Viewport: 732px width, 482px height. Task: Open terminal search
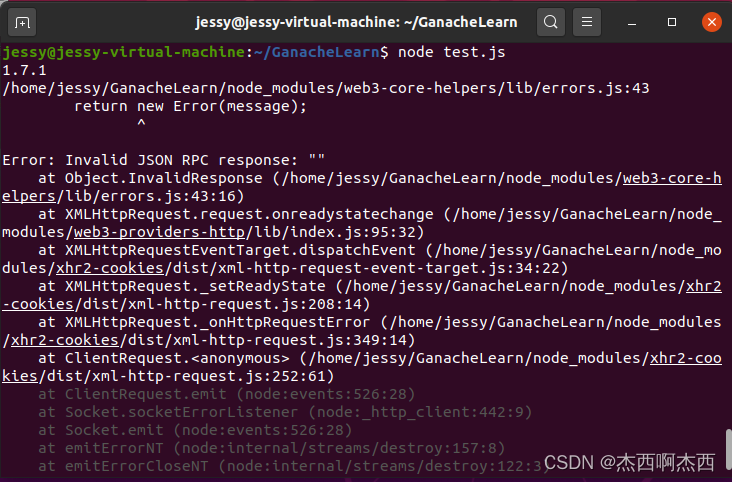[x=550, y=22]
